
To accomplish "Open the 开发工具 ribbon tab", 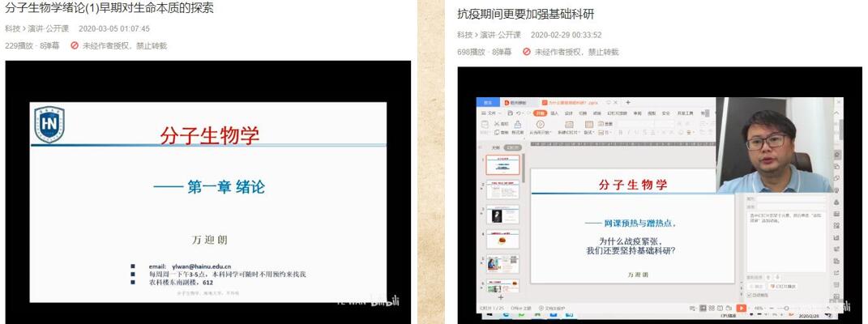I will click(686, 113).
